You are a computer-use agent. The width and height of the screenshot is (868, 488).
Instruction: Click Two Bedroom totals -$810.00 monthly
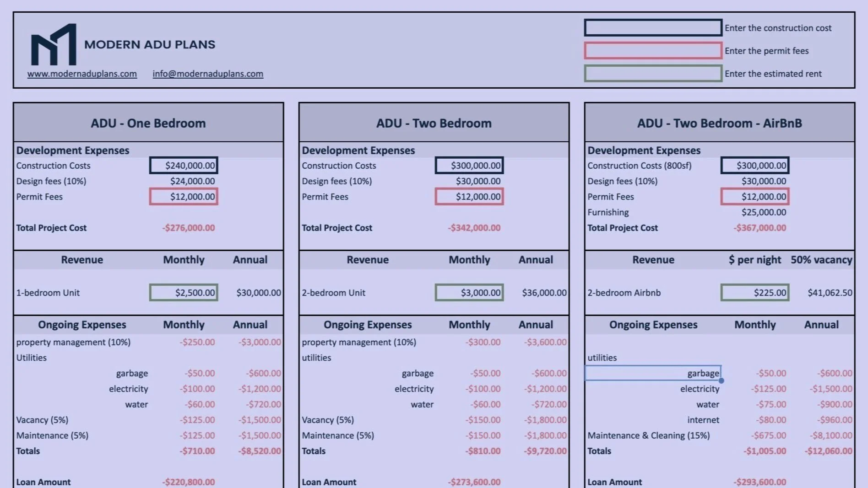[x=483, y=451]
